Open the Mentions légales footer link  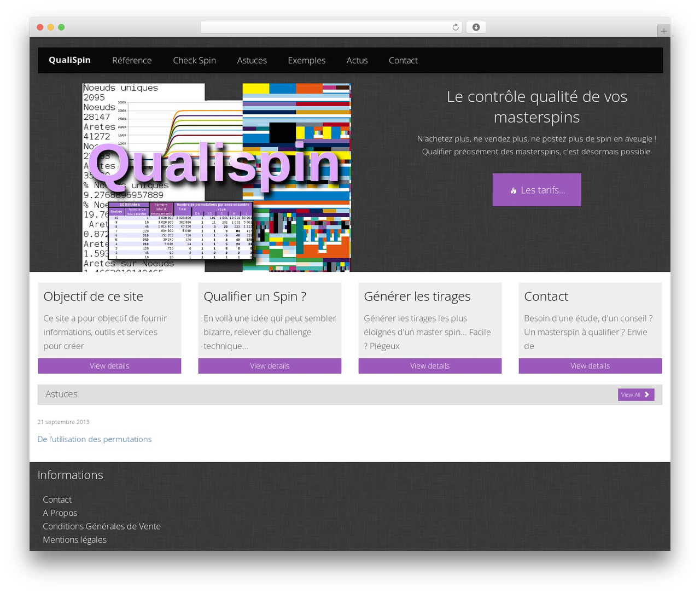tap(75, 539)
